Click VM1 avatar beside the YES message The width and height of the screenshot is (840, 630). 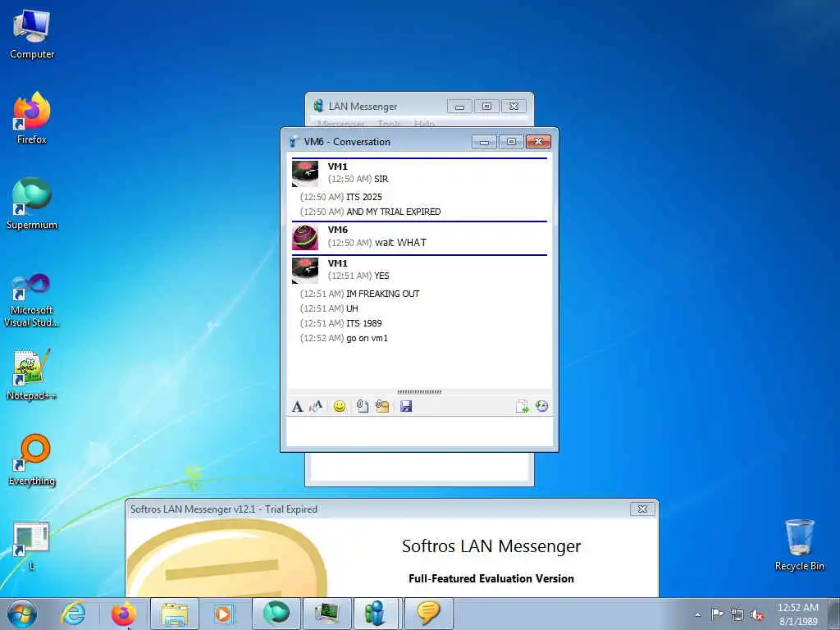click(305, 271)
